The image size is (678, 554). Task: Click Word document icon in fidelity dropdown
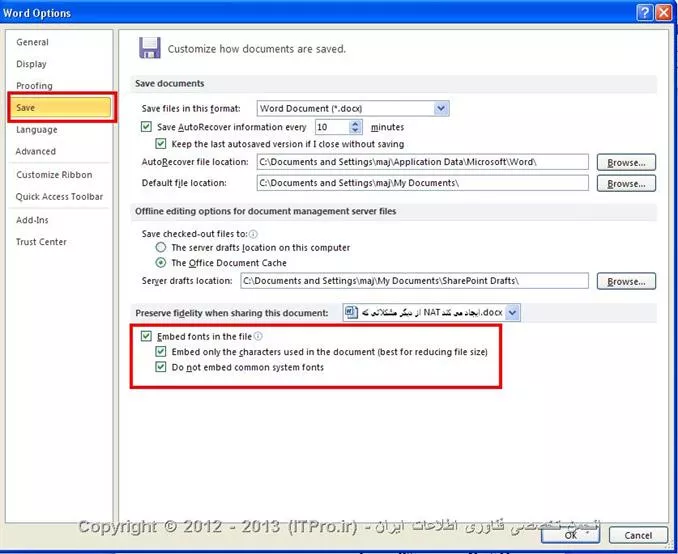[x=351, y=312]
